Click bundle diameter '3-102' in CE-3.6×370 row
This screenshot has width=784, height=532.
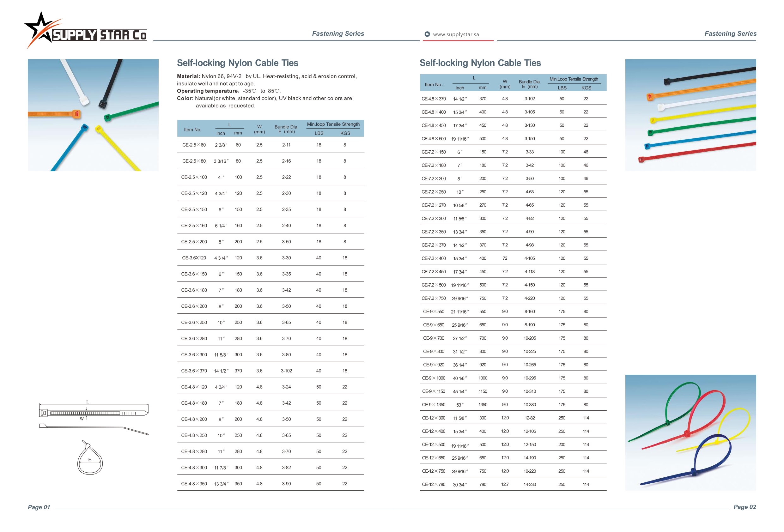click(x=286, y=371)
